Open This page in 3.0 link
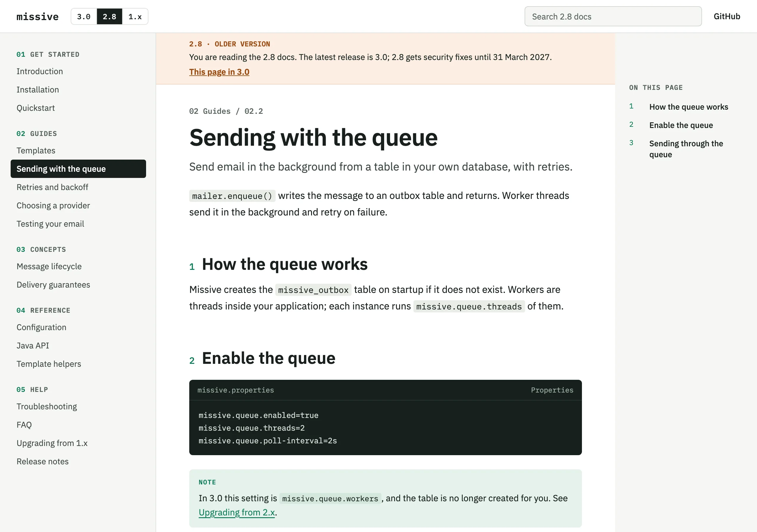The width and height of the screenshot is (757, 532). (219, 72)
